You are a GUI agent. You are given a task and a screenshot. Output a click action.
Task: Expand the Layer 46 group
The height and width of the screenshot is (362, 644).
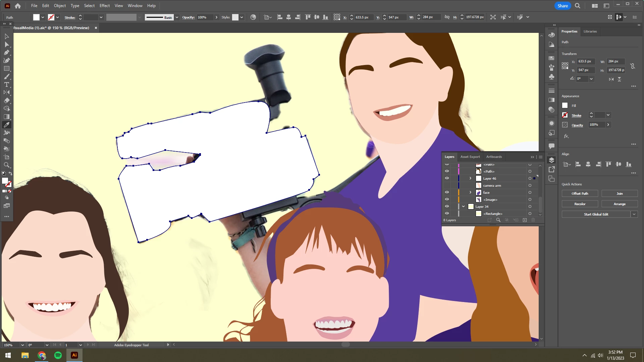tap(470, 178)
